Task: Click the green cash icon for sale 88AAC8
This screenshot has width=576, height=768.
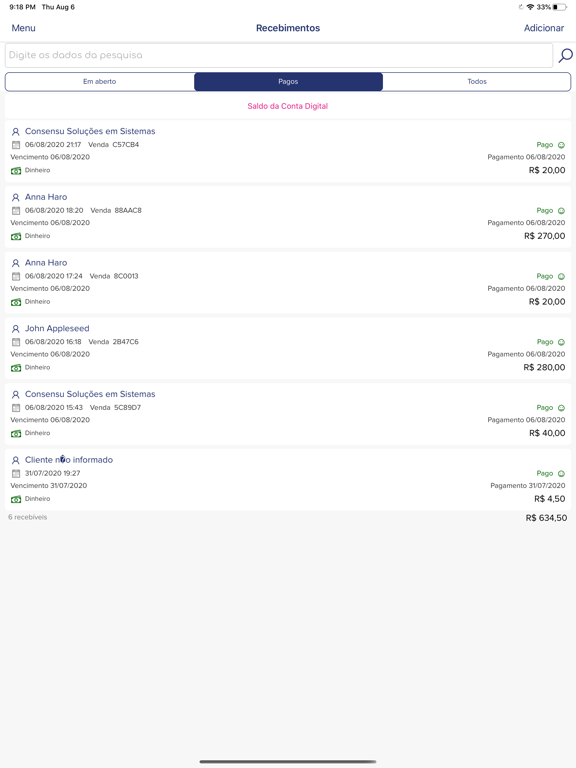Action: 16,236
